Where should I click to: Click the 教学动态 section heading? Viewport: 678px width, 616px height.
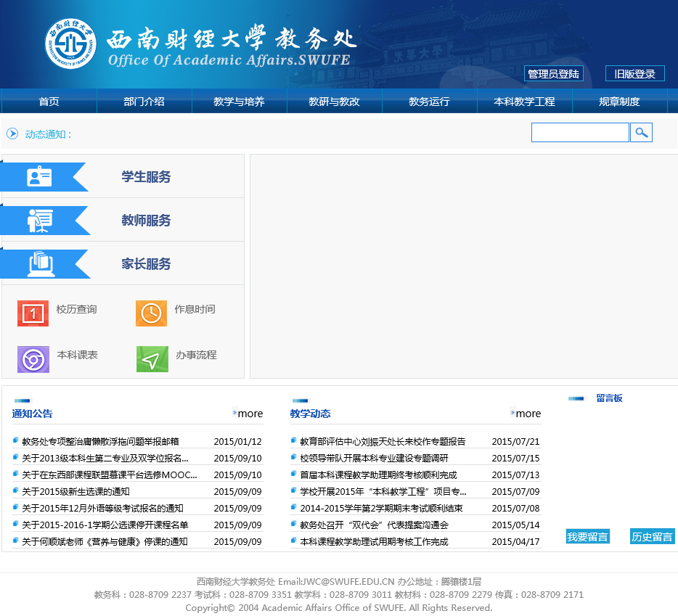[x=310, y=414]
